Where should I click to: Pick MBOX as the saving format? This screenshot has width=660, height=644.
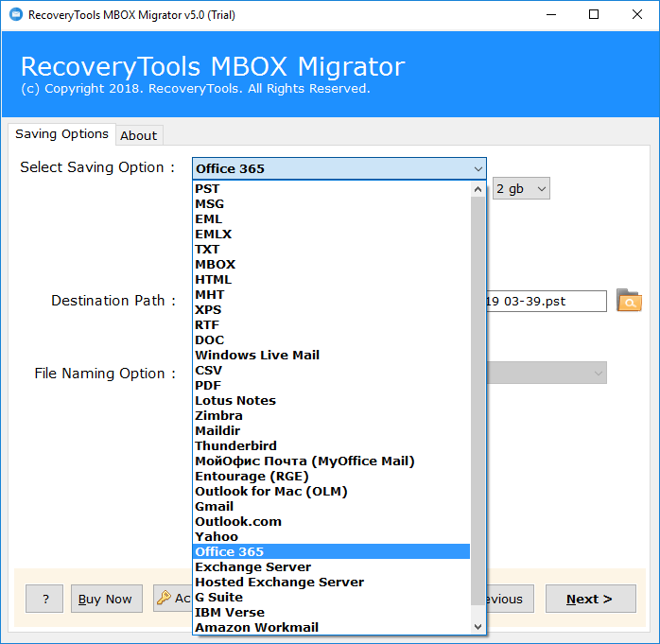coord(331,265)
